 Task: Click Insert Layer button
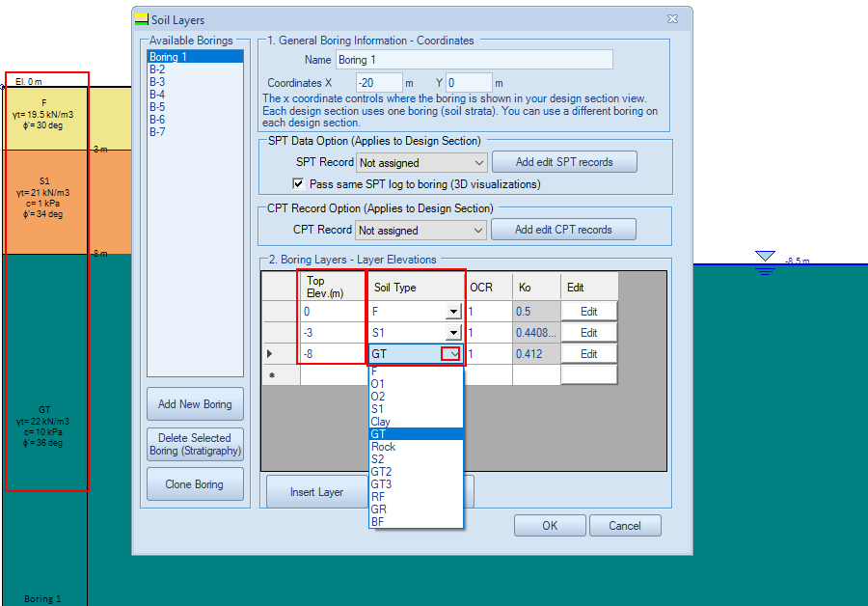pos(316,492)
